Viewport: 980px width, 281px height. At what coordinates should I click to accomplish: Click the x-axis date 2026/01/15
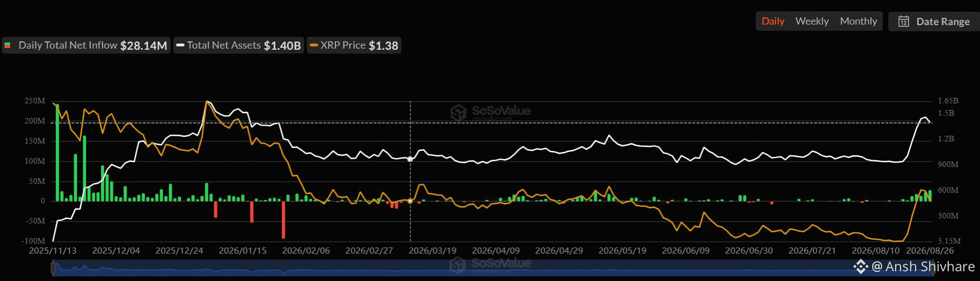(x=243, y=251)
